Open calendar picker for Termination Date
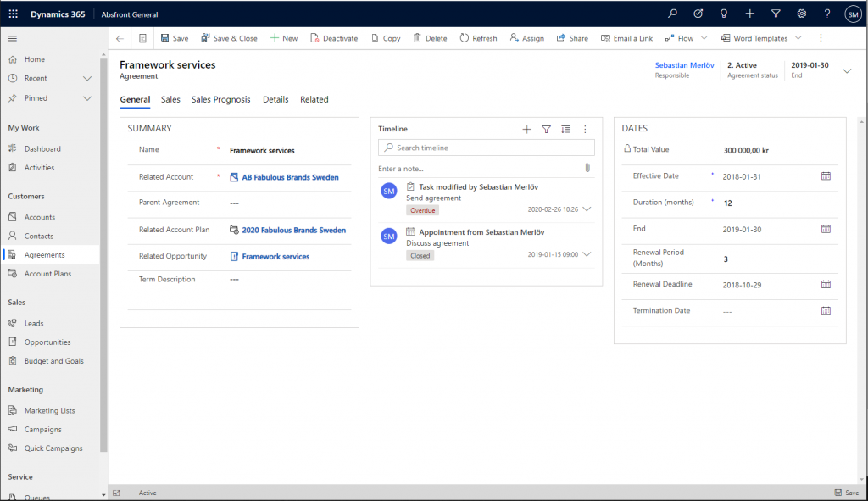Viewport: 868px width, 501px height. click(826, 310)
